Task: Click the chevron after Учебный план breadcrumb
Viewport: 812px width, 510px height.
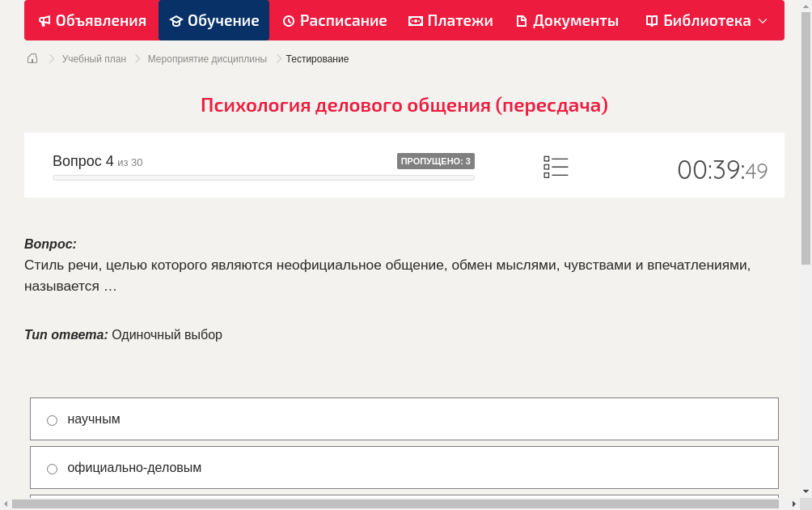Action: (x=136, y=58)
